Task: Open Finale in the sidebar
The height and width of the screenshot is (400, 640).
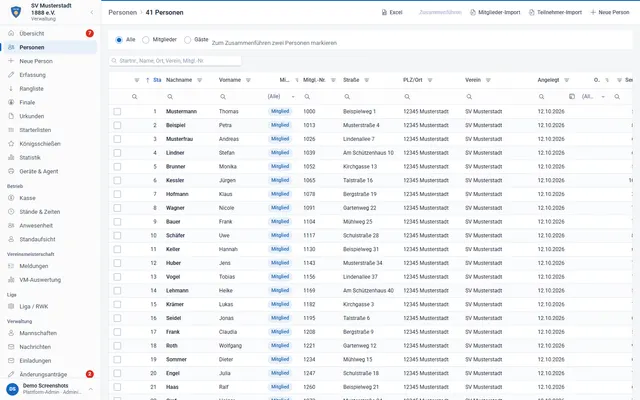Action: coord(49,102)
